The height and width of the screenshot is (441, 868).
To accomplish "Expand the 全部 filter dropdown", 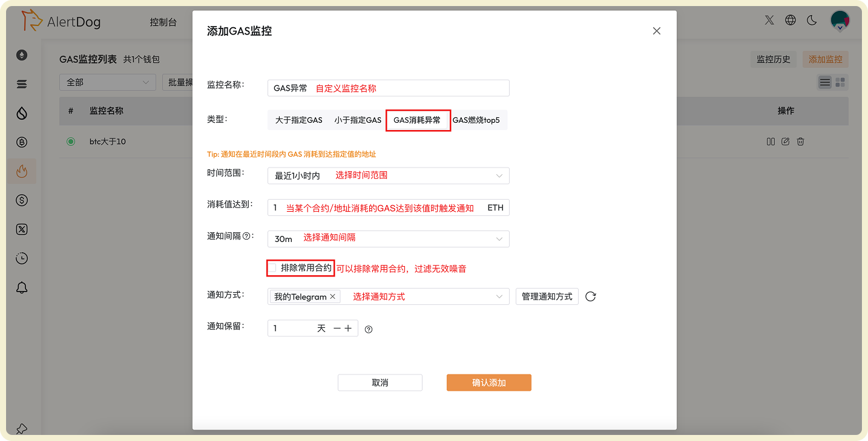I will click(x=107, y=82).
